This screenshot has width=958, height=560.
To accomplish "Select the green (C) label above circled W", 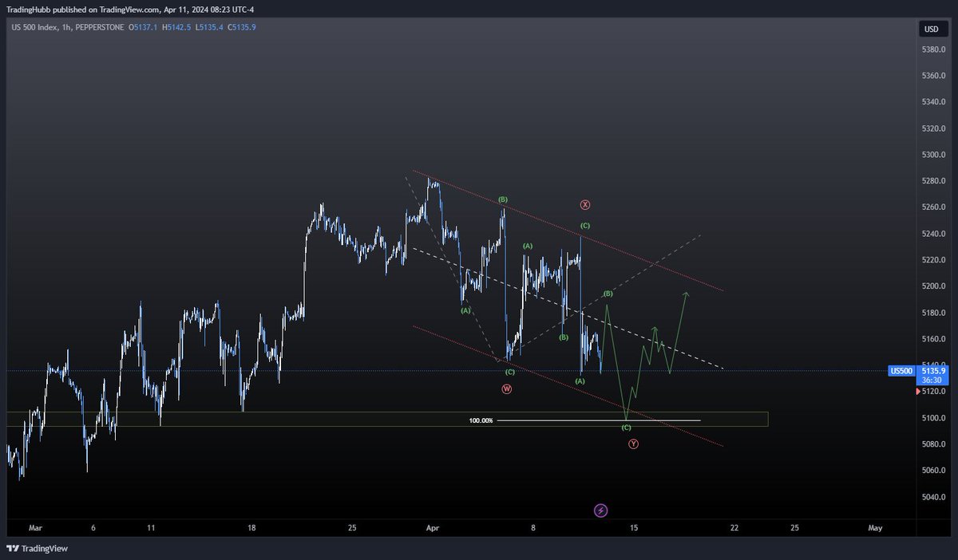I will tap(509, 373).
